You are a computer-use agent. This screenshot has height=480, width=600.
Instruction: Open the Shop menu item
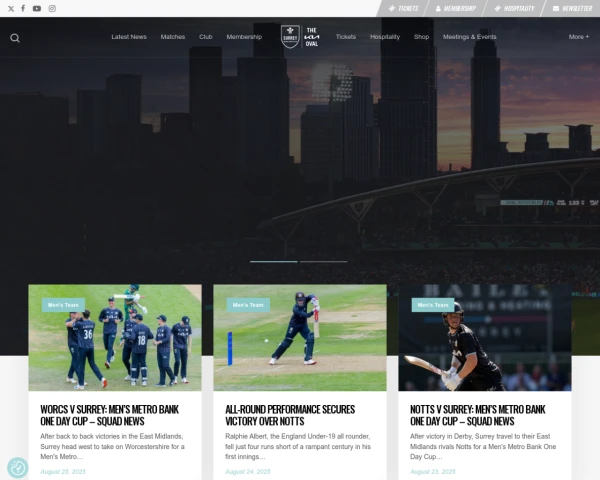[x=421, y=37]
